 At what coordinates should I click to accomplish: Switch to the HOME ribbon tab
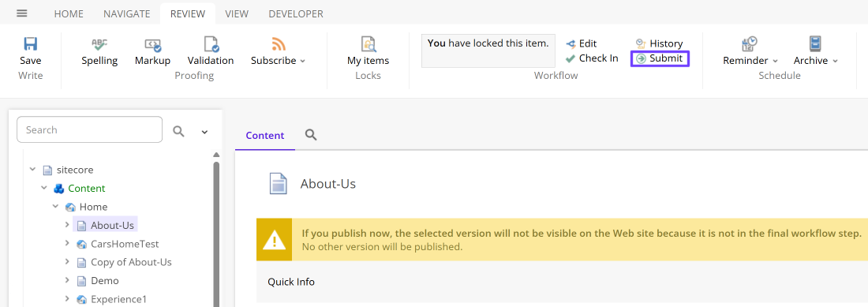[x=69, y=14]
